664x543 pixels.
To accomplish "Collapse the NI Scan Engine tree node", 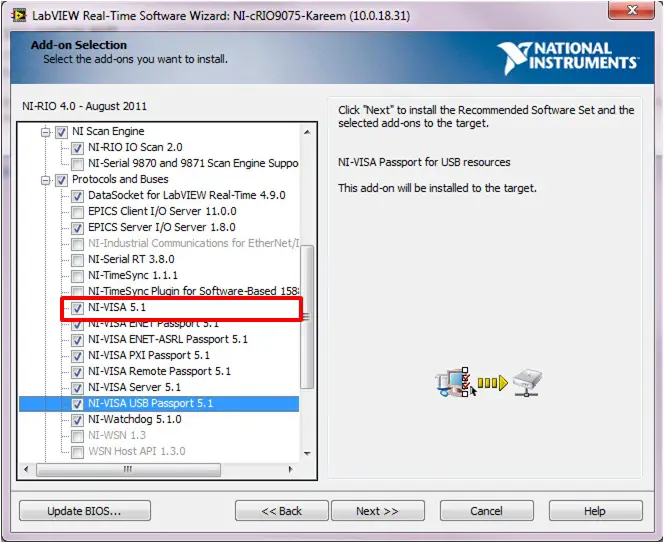I will [45, 132].
